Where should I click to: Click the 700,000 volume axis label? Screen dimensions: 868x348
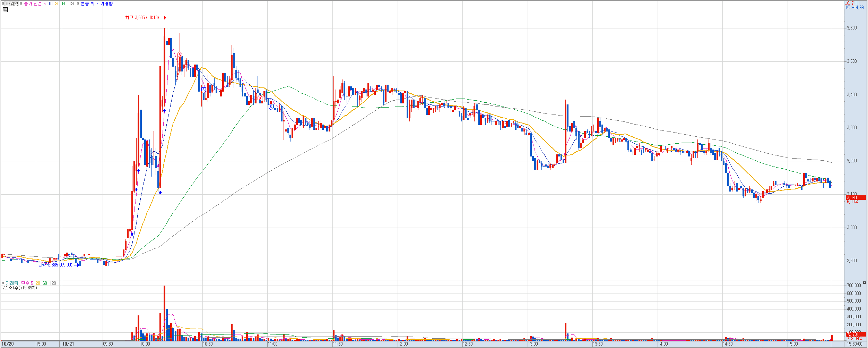point(854,285)
